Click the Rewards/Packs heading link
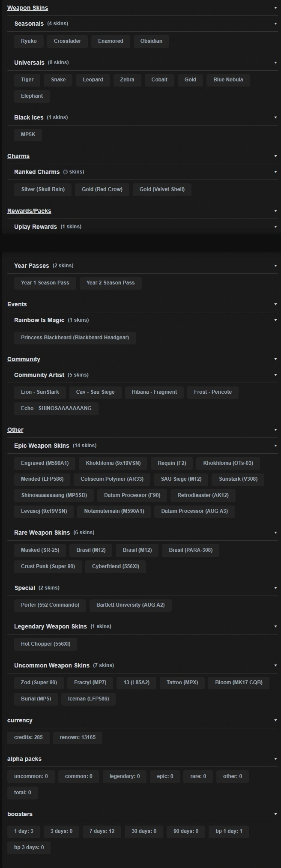Viewport: 281px width, 868px height. coord(29,211)
